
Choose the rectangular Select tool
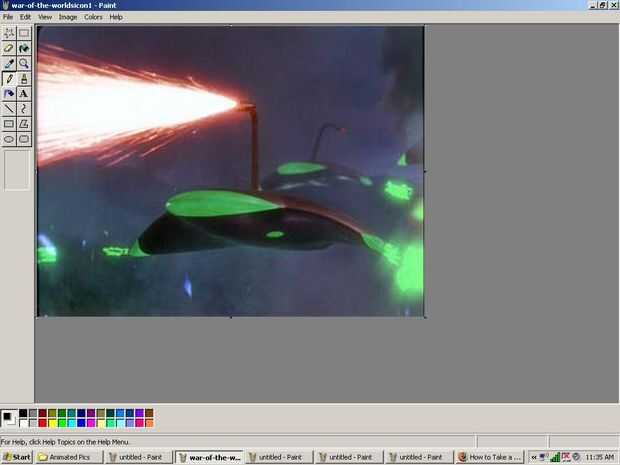[x=24, y=33]
